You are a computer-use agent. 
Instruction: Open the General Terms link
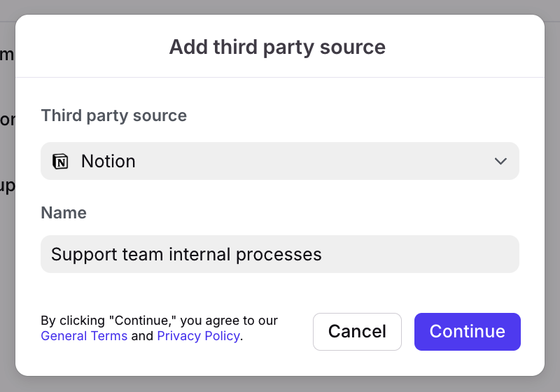[84, 336]
